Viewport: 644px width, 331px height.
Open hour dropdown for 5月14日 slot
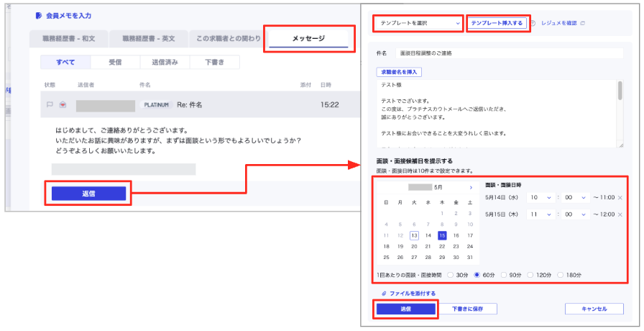point(540,197)
